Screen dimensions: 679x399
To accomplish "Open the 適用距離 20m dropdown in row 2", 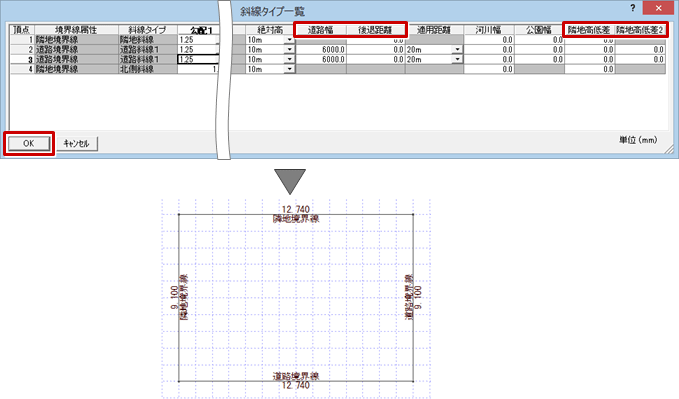I will click(458, 50).
